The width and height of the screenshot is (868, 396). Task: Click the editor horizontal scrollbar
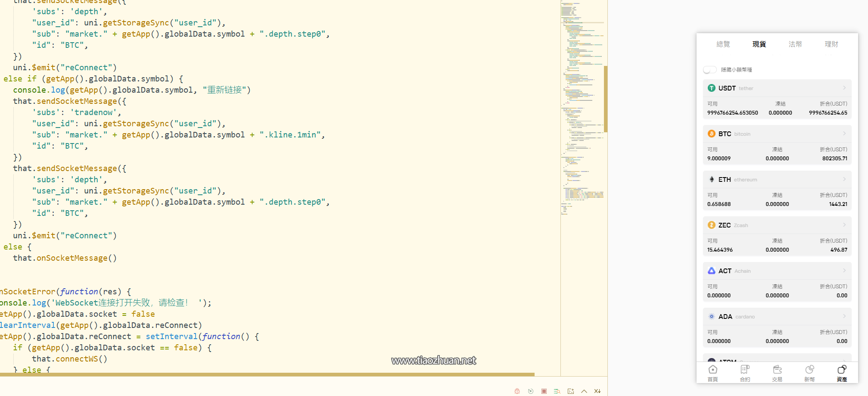[267, 374]
